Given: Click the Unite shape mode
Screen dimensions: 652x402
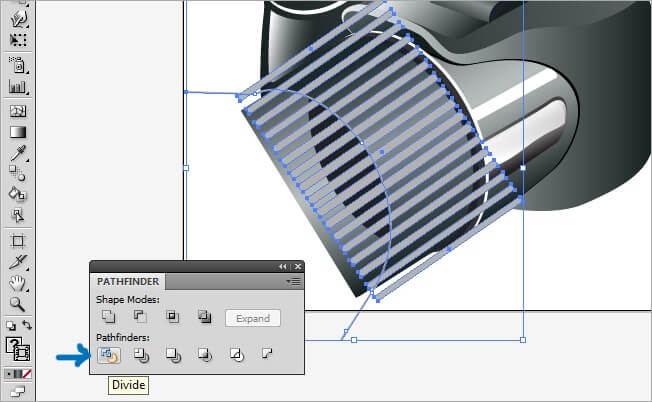Looking at the screenshot, I should [x=107, y=318].
